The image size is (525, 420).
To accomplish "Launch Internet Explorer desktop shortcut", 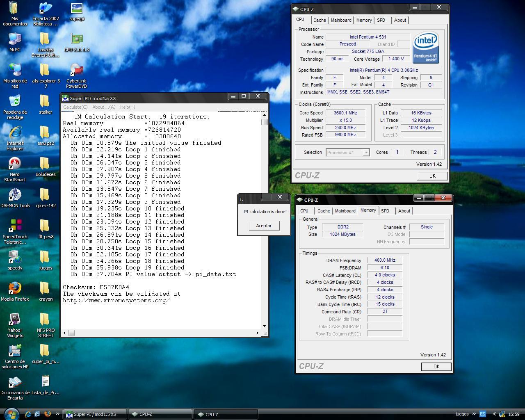I will pos(15,138).
